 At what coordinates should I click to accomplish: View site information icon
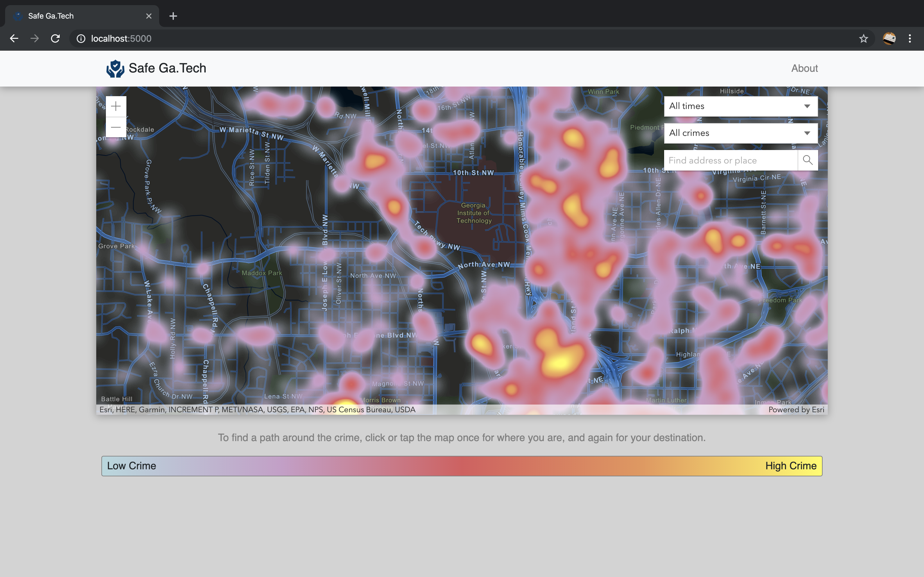(81, 38)
